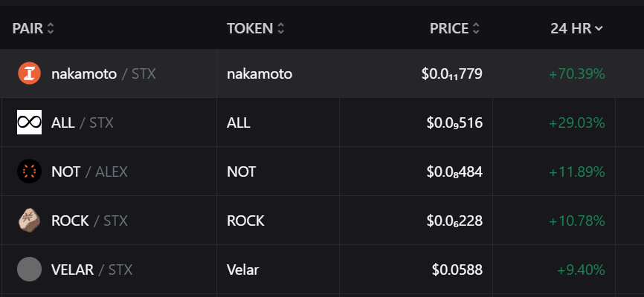
Task: Click the NOT token black circle icon
Action: click(29, 171)
